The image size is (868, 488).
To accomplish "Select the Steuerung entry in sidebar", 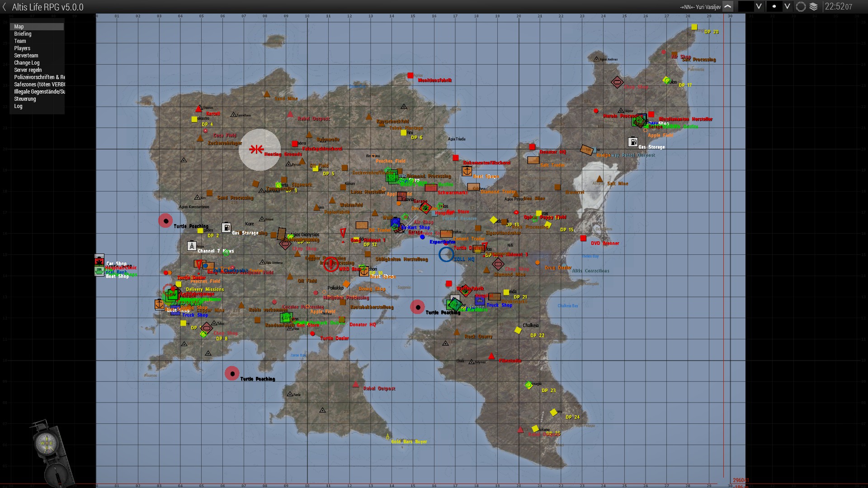I will [25, 99].
